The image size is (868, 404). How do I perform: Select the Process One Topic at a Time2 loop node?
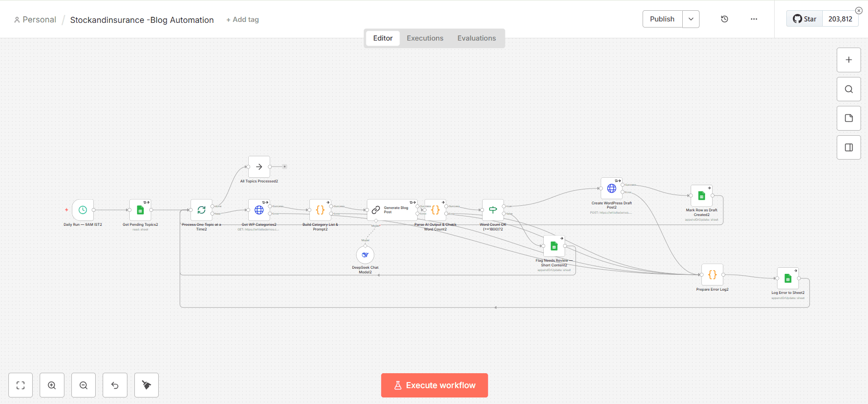[202, 210]
